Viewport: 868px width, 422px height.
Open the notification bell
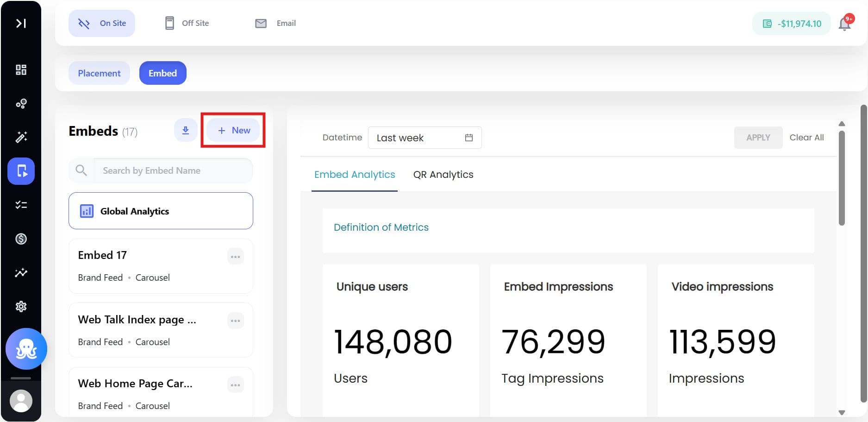tap(844, 24)
